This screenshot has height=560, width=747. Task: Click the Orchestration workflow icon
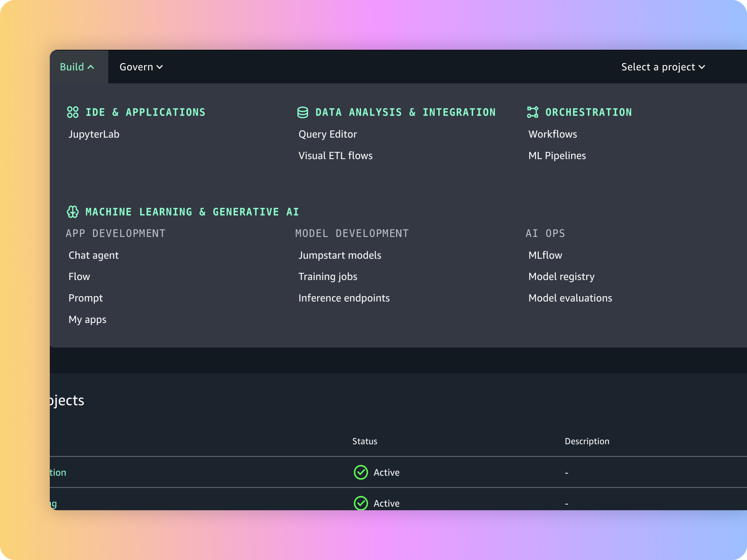pyautogui.click(x=533, y=112)
